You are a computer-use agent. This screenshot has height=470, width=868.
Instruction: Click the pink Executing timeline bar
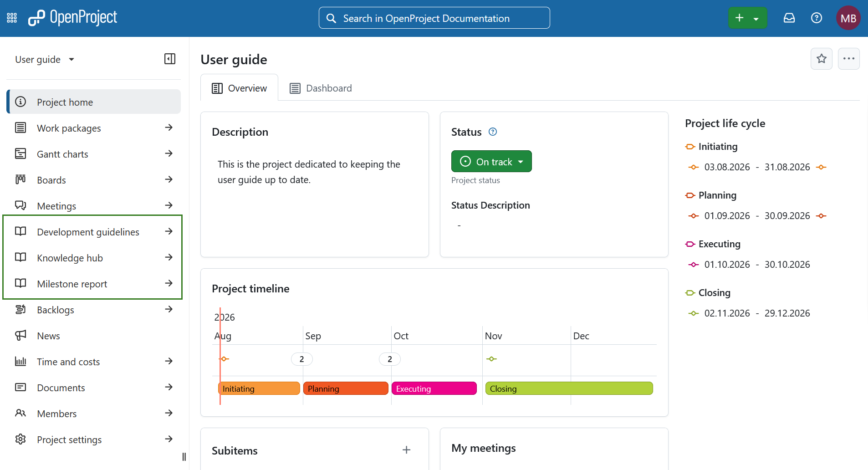click(x=434, y=388)
